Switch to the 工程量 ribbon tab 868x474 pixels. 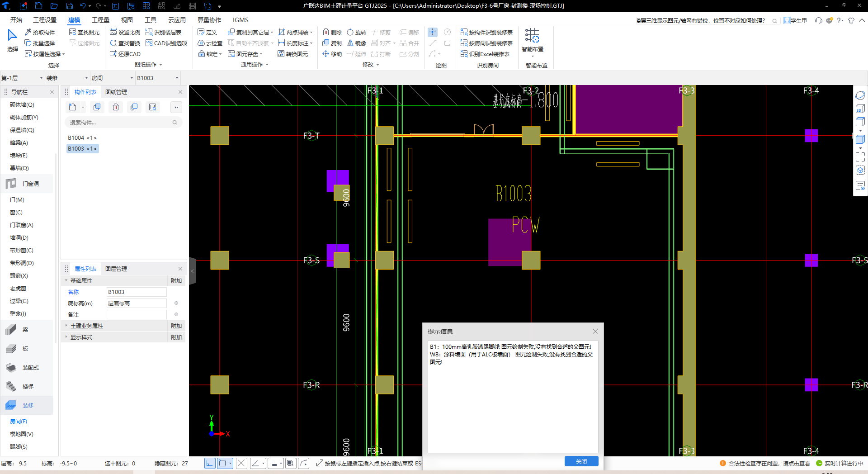point(100,20)
